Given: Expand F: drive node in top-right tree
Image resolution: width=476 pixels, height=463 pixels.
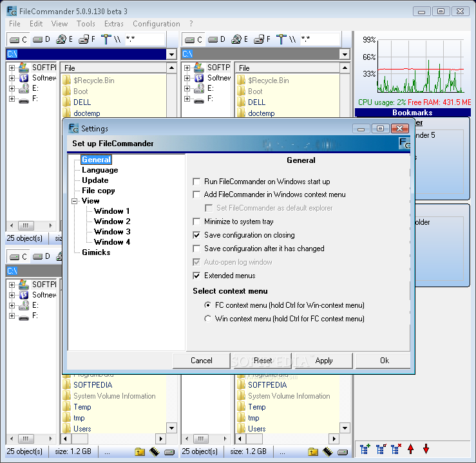Looking at the screenshot, I should point(187,99).
